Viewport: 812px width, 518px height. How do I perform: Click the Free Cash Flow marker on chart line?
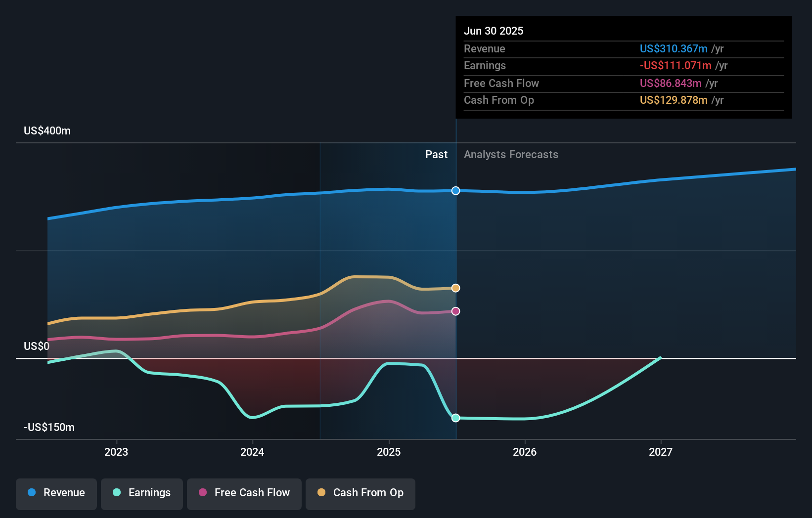[x=455, y=311]
